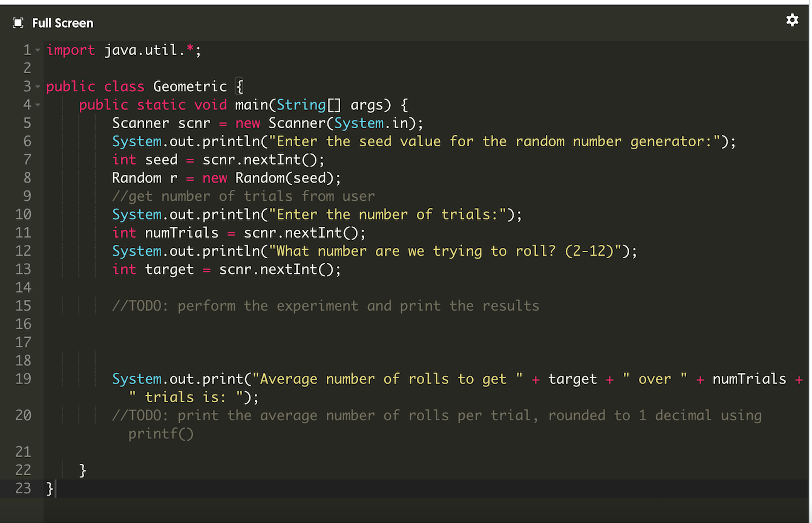The width and height of the screenshot is (812, 523).
Task: Click the 'Full Screen' label
Action: (x=62, y=23)
